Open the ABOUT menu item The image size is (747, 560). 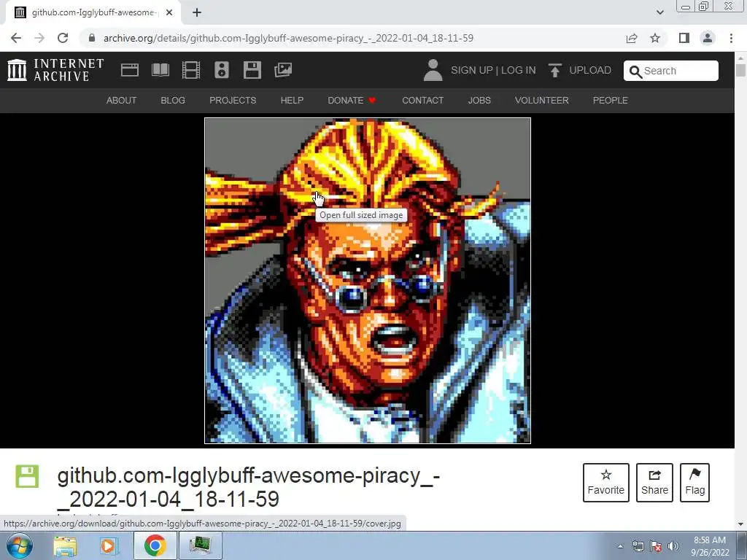coord(122,101)
